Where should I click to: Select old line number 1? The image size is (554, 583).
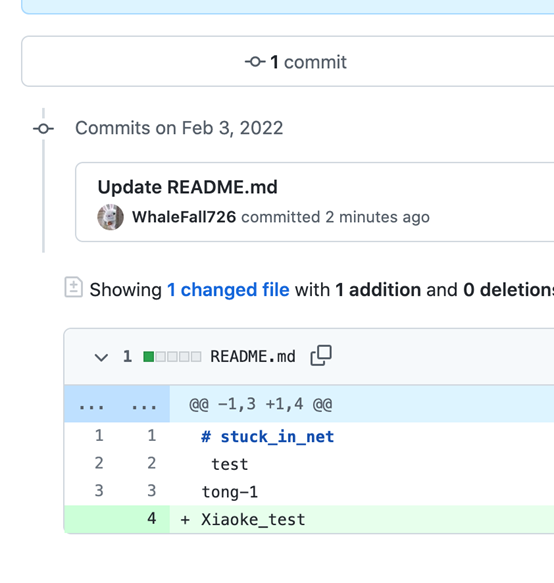99,435
